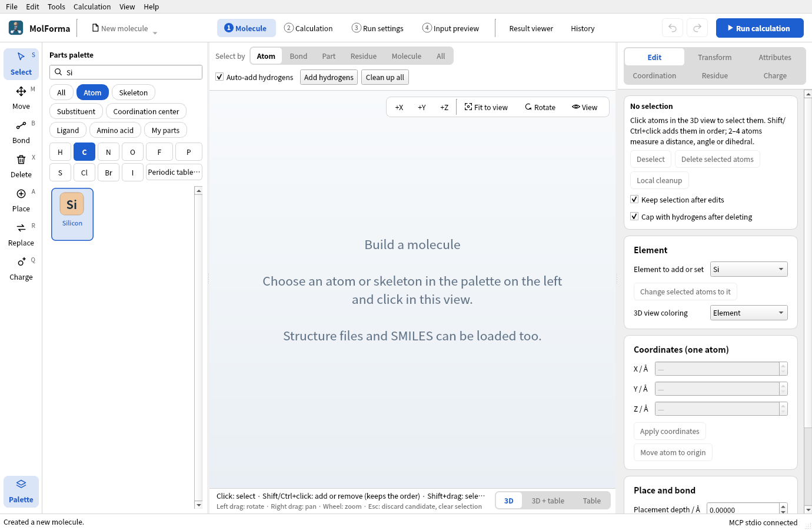Increase the Placement depth value
812x530 pixels.
pos(783,506)
